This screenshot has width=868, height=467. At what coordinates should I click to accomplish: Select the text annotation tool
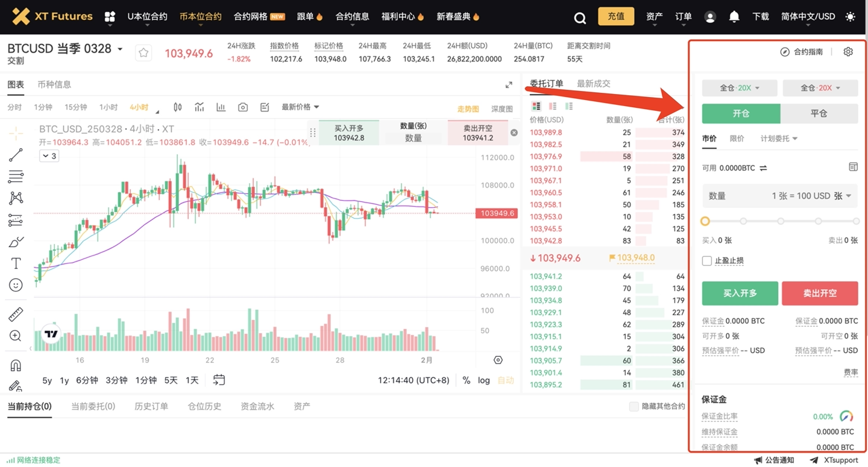click(x=16, y=263)
